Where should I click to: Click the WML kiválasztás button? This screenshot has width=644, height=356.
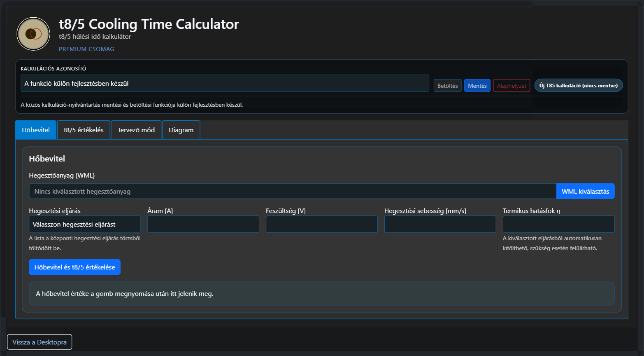pyautogui.click(x=586, y=191)
